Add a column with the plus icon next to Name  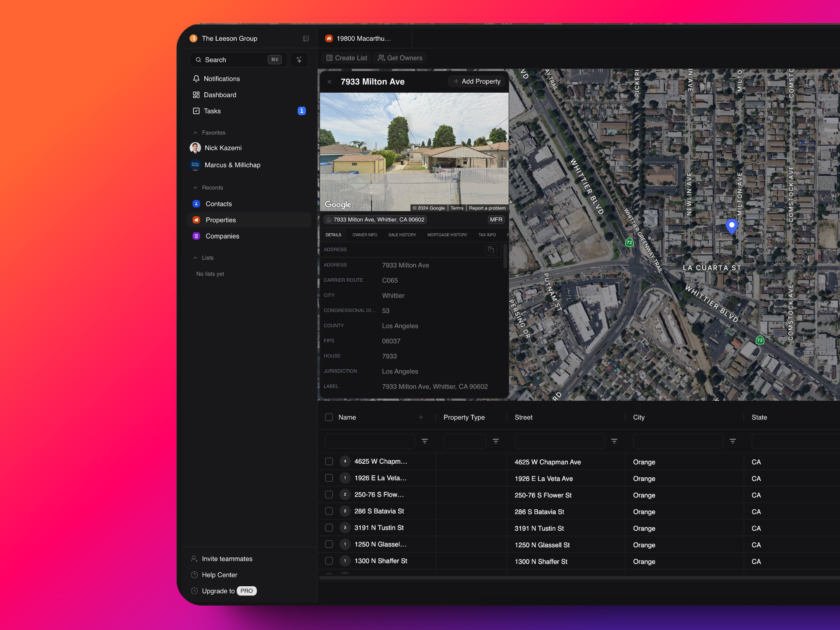421,417
